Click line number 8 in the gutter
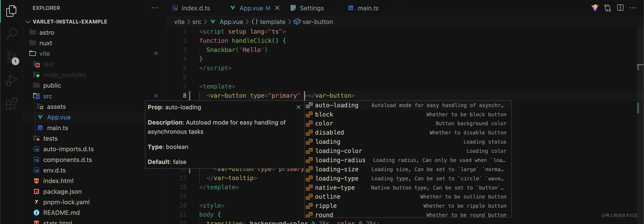The image size is (644, 224). click(184, 95)
